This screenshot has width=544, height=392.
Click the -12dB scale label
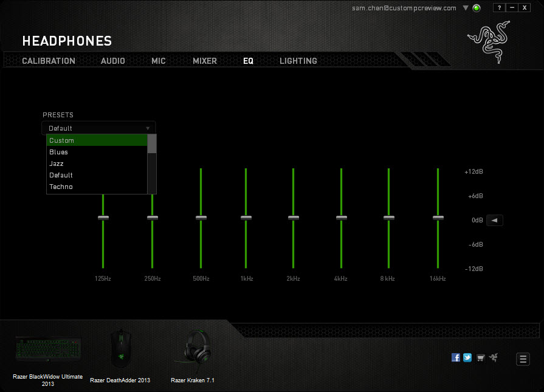pyautogui.click(x=474, y=269)
